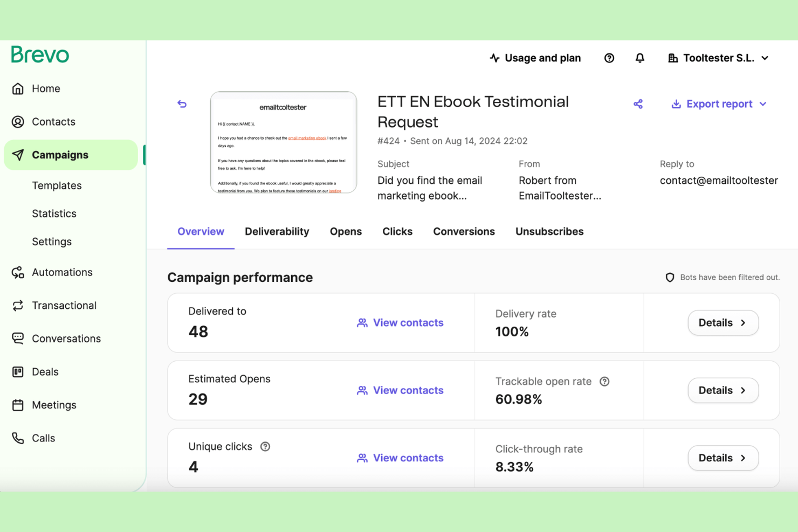Image resolution: width=798 pixels, height=532 pixels.
Task: Click the 60.98% open rate value
Action: tap(519, 399)
